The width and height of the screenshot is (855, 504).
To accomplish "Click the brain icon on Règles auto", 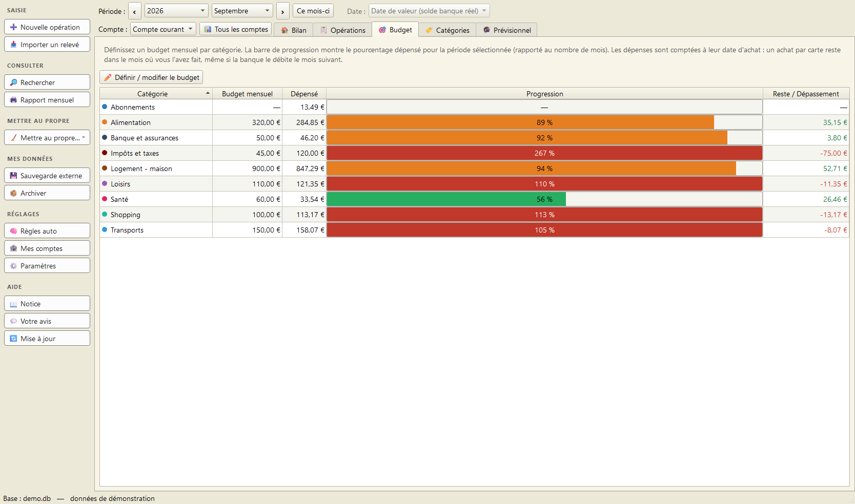I will point(13,231).
